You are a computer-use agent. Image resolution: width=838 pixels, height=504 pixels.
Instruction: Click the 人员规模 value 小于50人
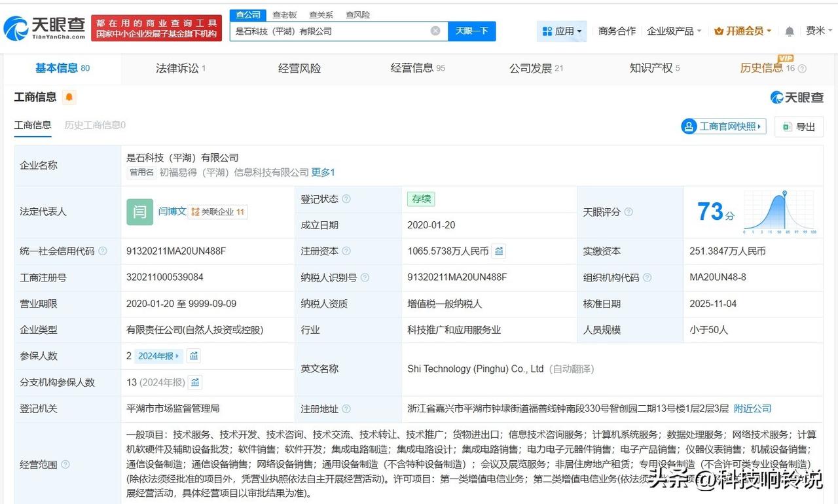[709, 330]
